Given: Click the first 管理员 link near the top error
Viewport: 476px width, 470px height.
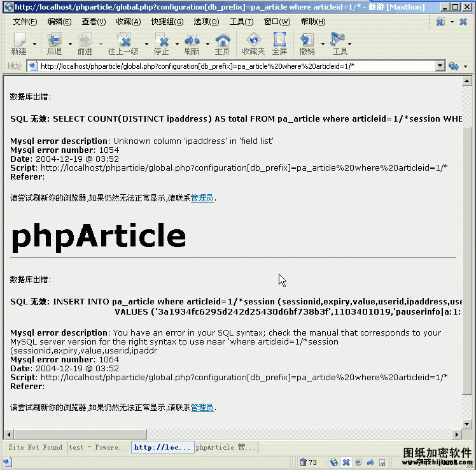Looking at the screenshot, I should [202, 198].
